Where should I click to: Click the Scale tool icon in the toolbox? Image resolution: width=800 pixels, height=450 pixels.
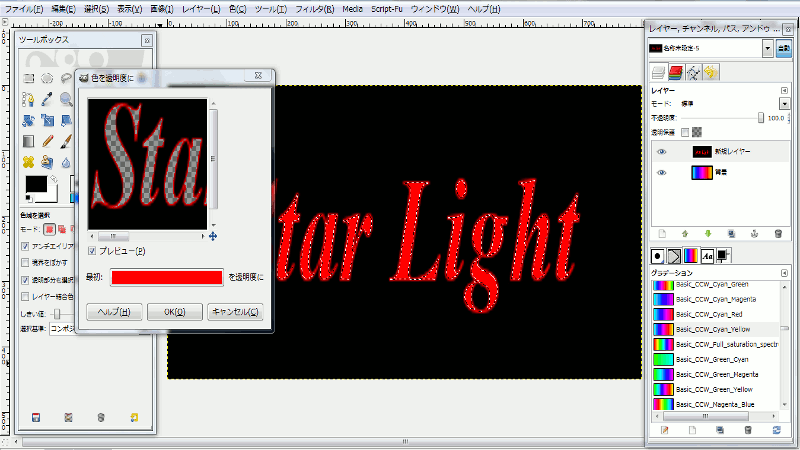(x=47, y=120)
